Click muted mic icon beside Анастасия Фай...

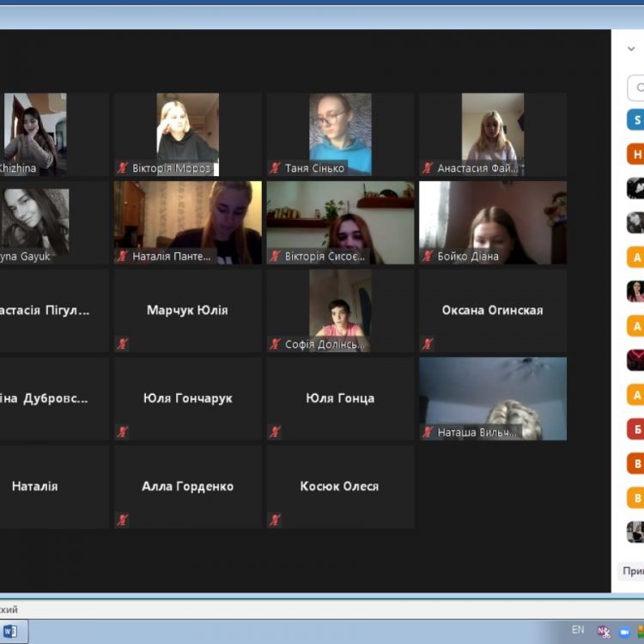click(427, 168)
